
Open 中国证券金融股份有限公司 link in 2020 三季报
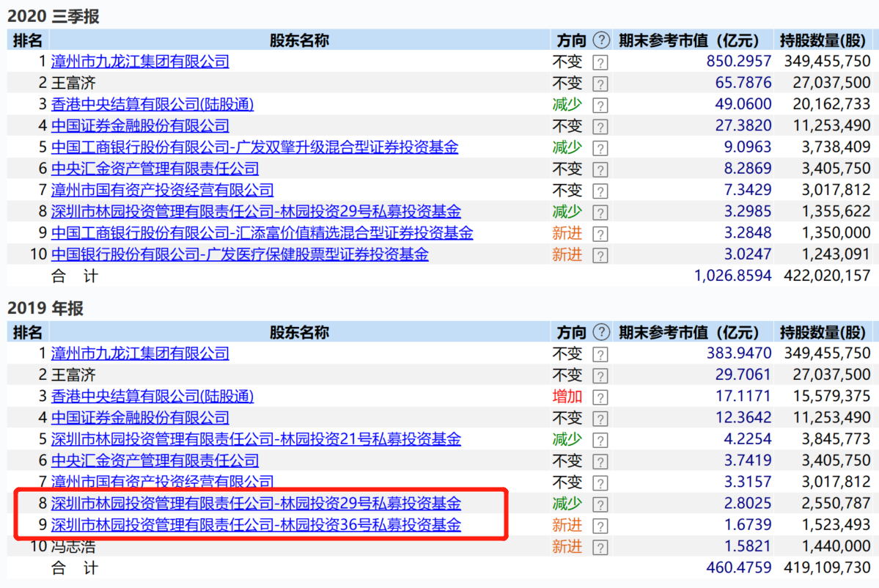[140, 125]
